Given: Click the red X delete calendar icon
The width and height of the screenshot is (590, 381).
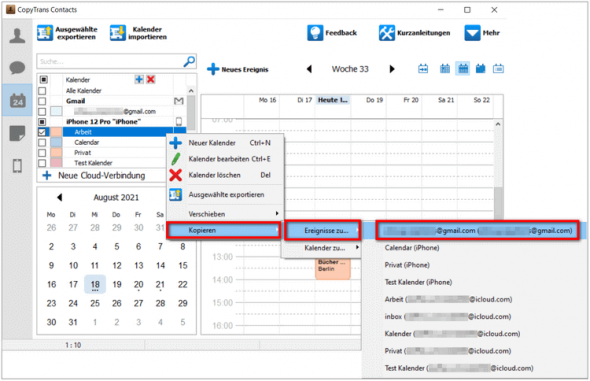Looking at the screenshot, I should (x=151, y=79).
